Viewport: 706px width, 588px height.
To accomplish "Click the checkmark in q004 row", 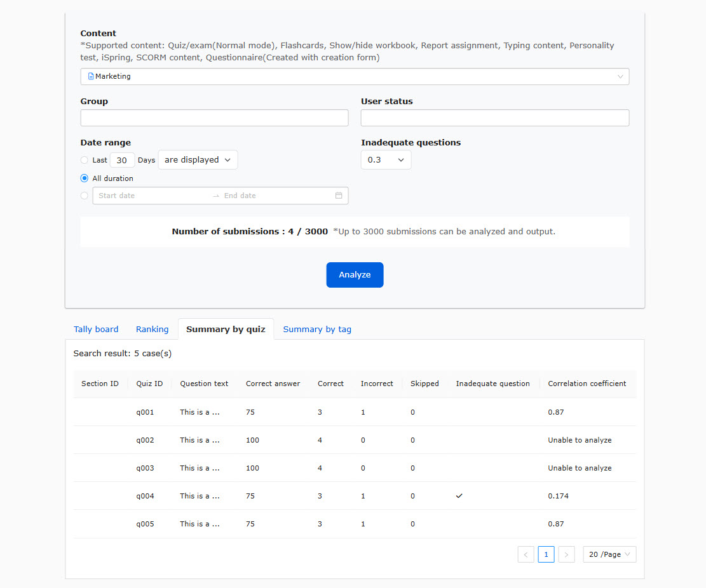I will pos(459,496).
